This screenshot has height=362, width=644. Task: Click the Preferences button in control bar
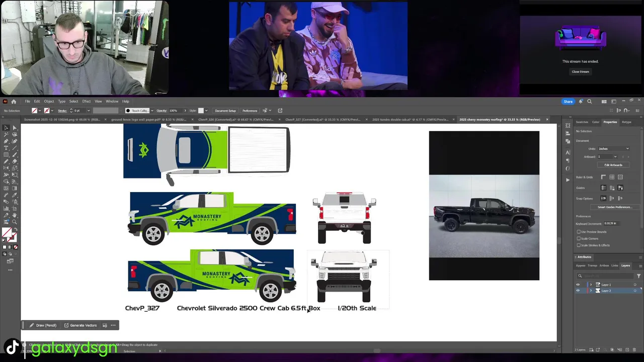[x=250, y=111]
